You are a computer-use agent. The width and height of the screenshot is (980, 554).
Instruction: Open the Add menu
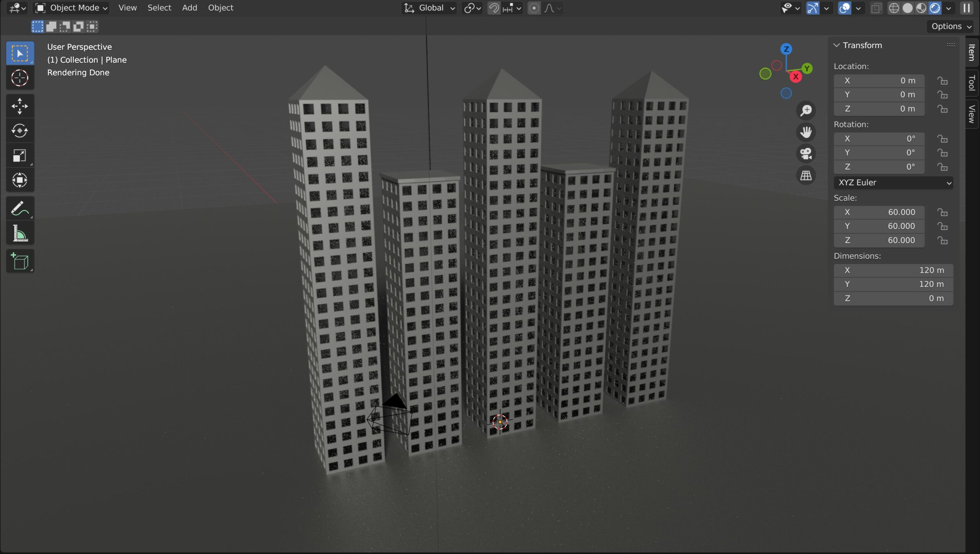(x=189, y=8)
